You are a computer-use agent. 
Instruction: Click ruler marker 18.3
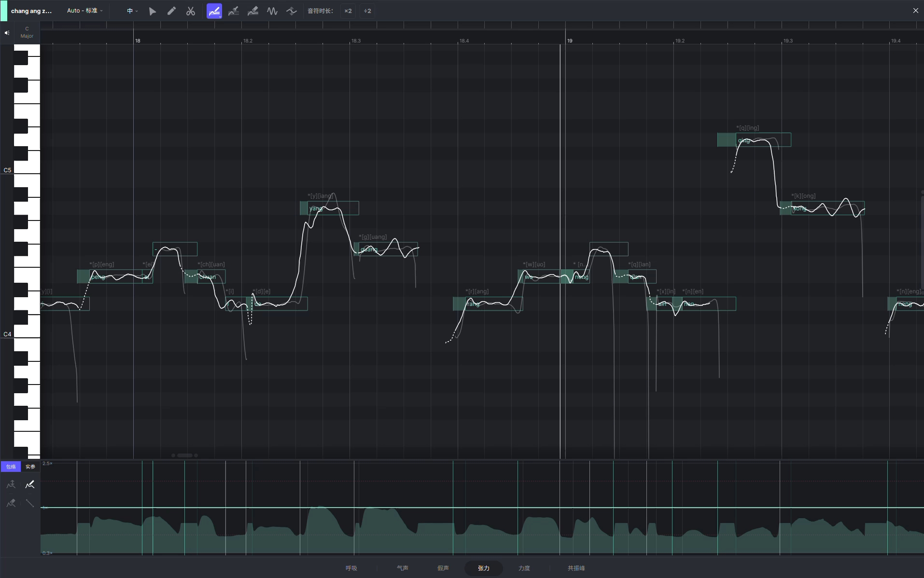pyautogui.click(x=356, y=41)
